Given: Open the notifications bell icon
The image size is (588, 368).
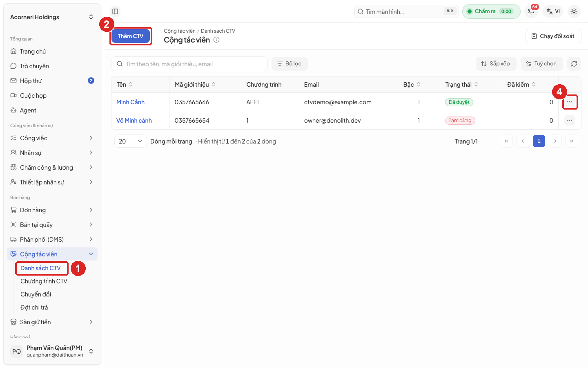Looking at the screenshot, I should pos(531,11).
